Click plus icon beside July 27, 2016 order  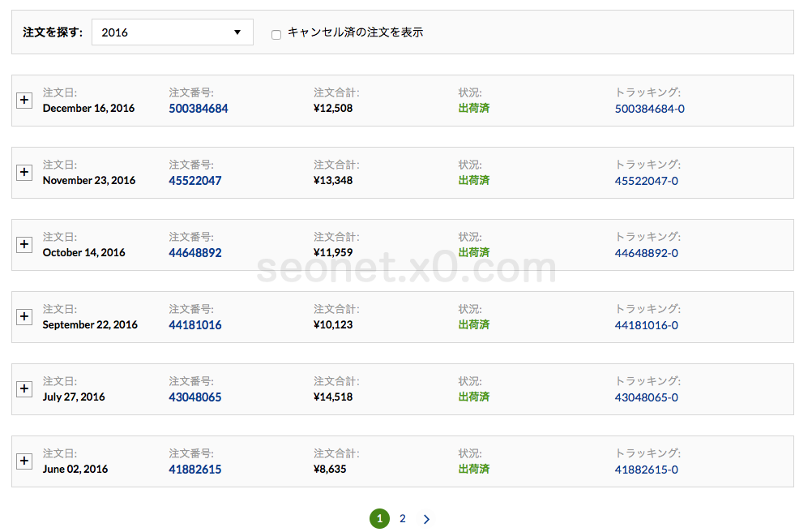click(x=24, y=388)
